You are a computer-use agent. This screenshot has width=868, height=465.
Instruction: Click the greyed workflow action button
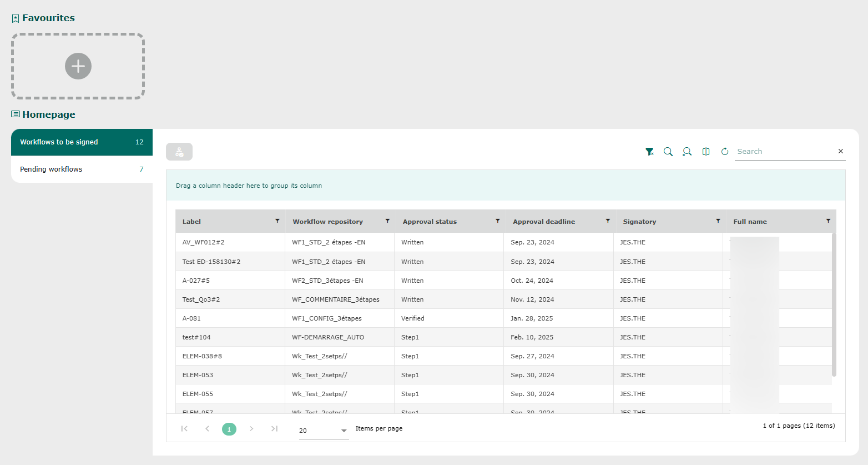tap(179, 152)
